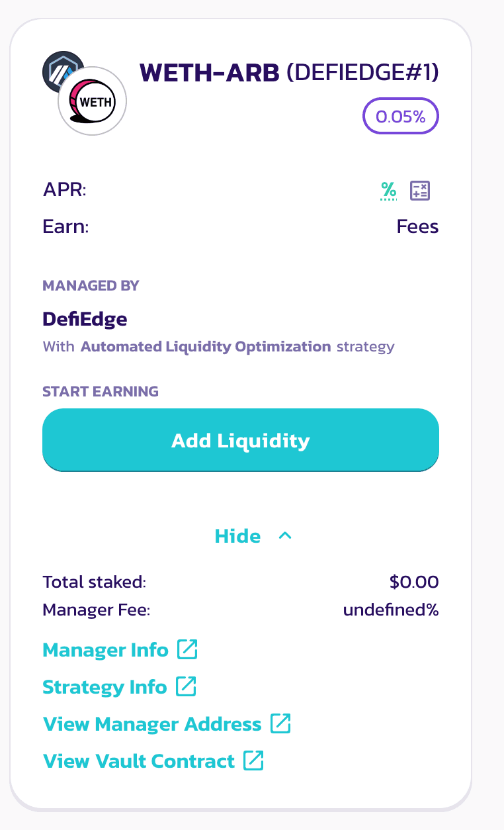The width and height of the screenshot is (504, 830).
Task: Follow the View Manager Address link text
Action: 152,724
